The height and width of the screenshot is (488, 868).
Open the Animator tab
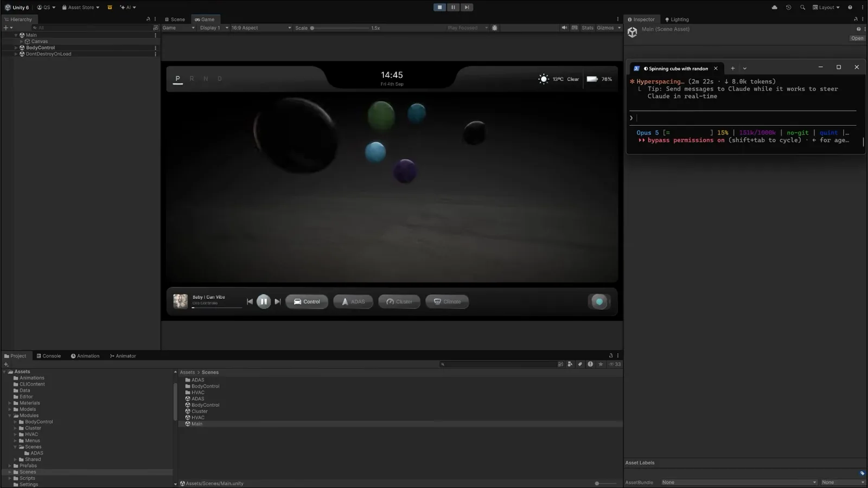(123, 356)
